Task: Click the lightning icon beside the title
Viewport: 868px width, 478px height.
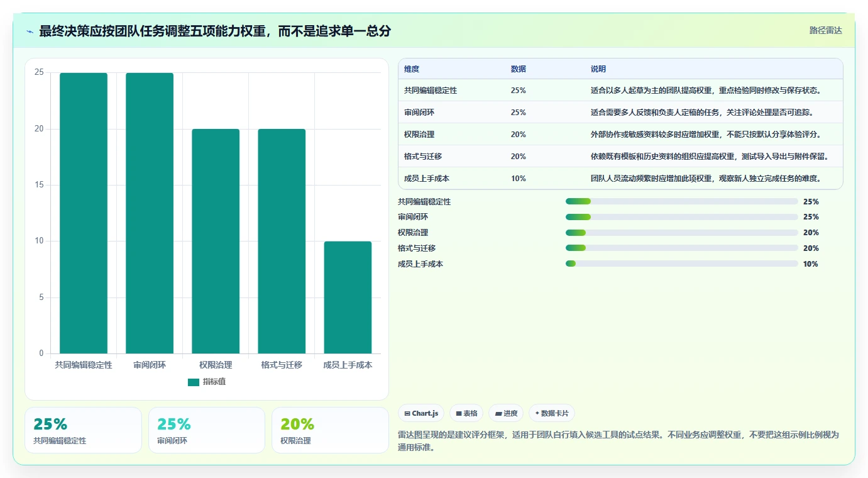Action: click(x=30, y=31)
